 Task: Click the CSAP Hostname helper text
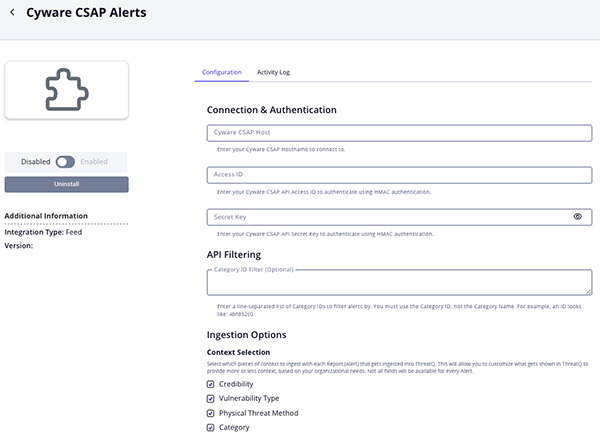[281, 150]
